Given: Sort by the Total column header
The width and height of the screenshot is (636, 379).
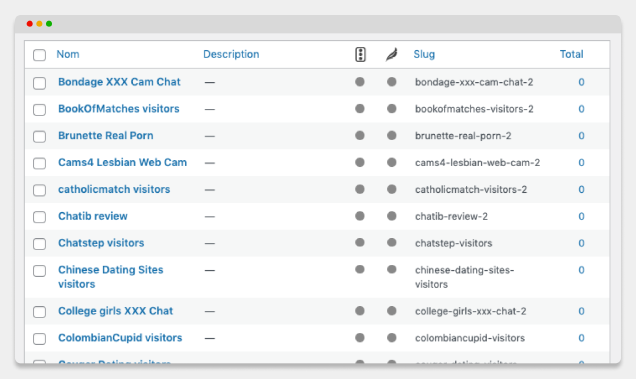Looking at the screenshot, I should (x=572, y=54).
